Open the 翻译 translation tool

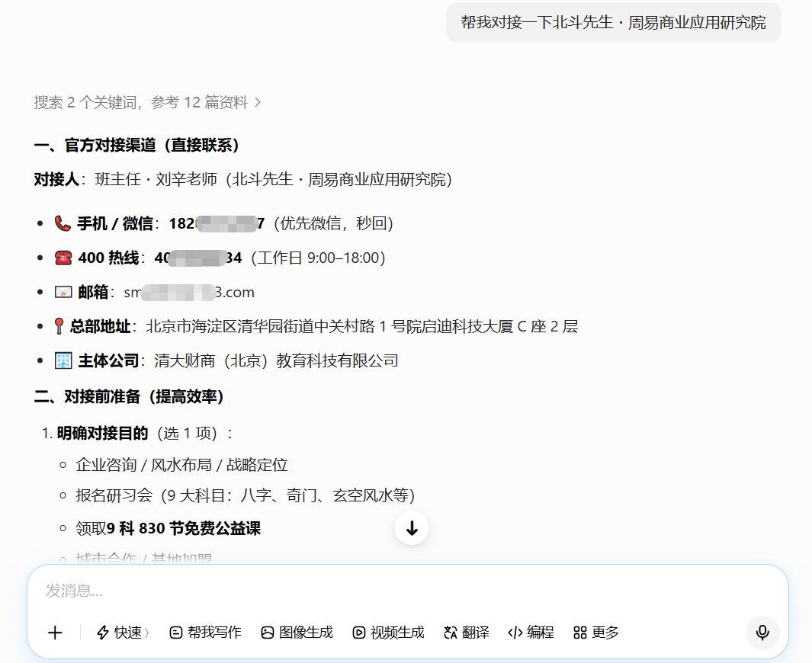pos(466,633)
